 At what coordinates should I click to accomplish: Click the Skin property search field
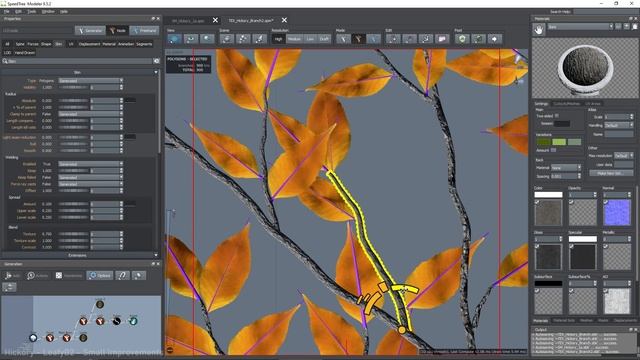tap(77, 61)
